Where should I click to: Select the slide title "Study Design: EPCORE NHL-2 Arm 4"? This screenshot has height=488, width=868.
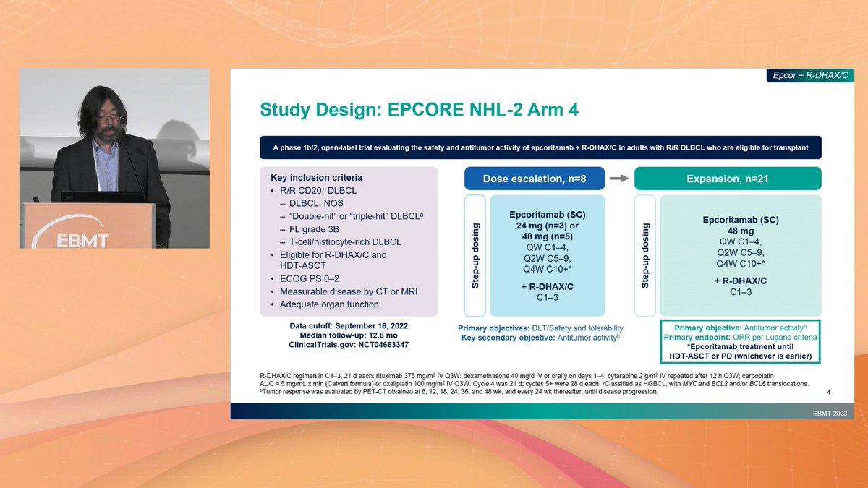coord(420,110)
